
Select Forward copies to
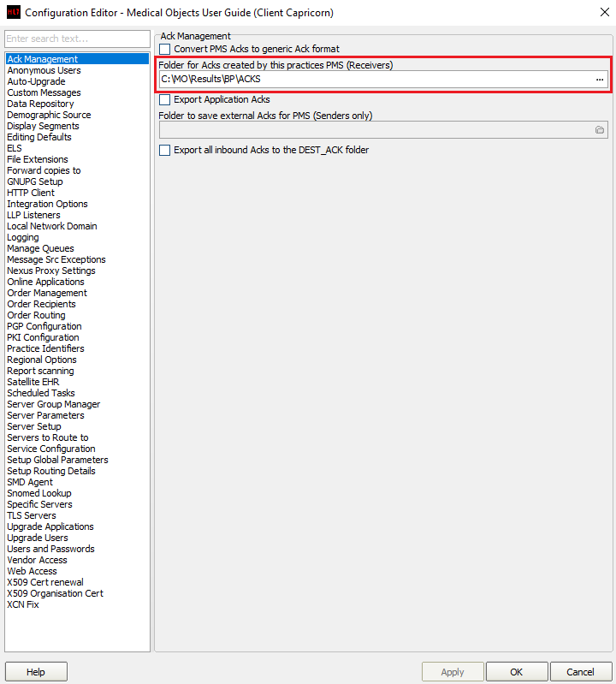pos(44,170)
